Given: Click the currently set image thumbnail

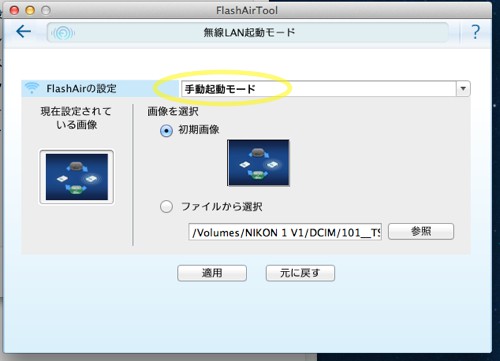Looking at the screenshot, I should tap(77, 177).
